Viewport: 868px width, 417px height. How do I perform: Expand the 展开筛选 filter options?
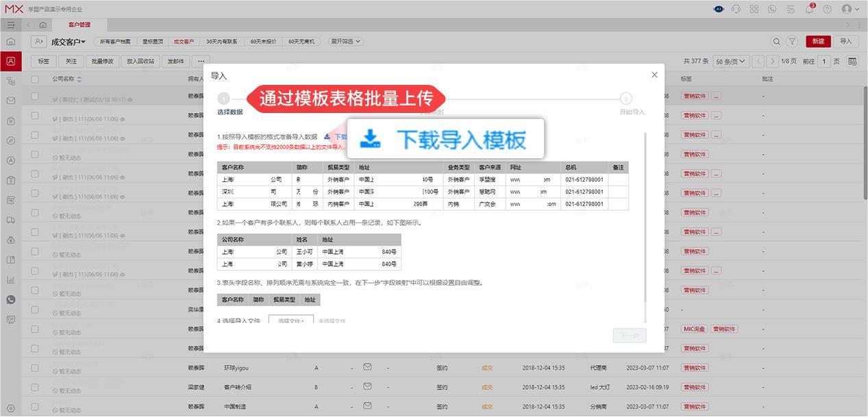point(346,41)
